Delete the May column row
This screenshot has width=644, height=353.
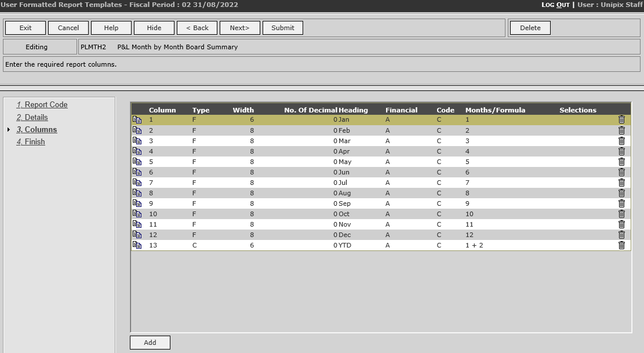621,162
